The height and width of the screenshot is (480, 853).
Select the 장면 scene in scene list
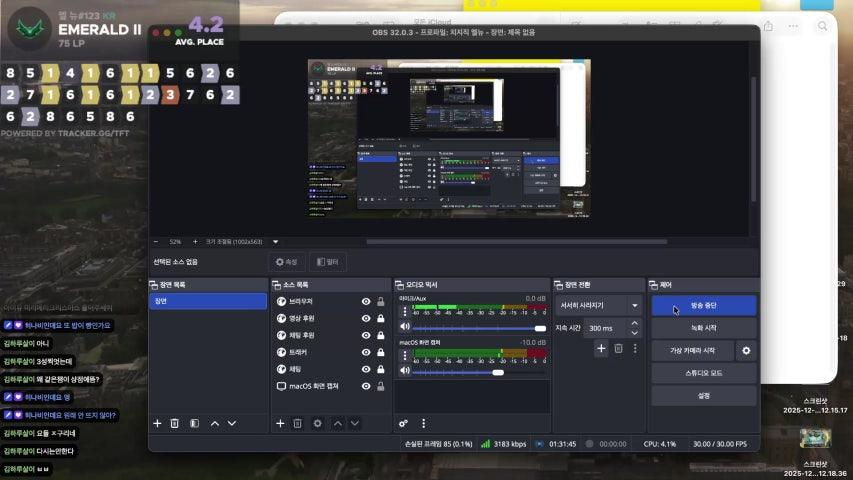coord(207,301)
